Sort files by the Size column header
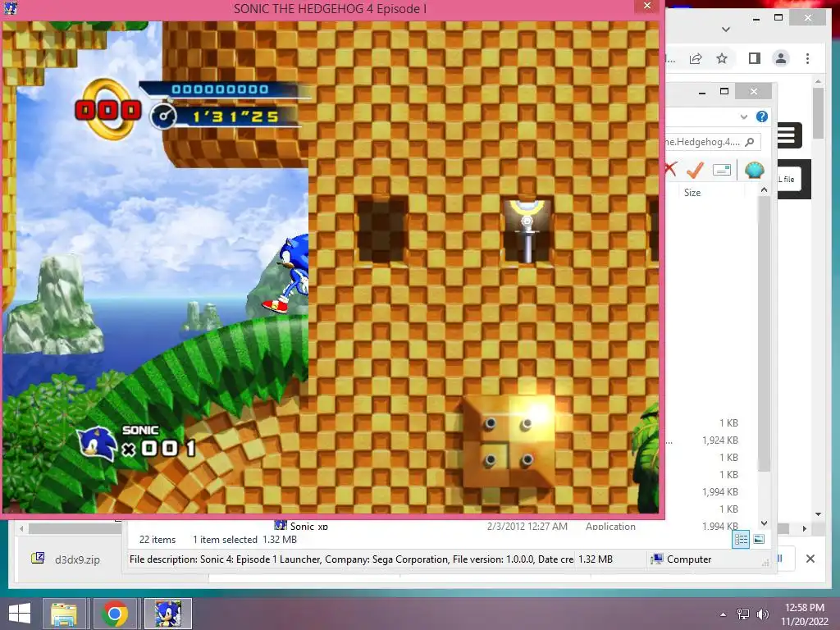Screen dimensions: 840x630 click(x=692, y=192)
